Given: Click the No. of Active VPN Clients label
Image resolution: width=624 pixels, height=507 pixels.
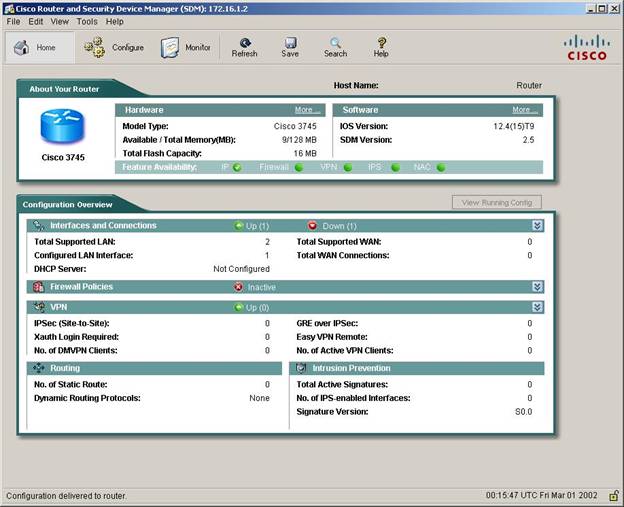Looking at the screenshot, I should [345, 351].
